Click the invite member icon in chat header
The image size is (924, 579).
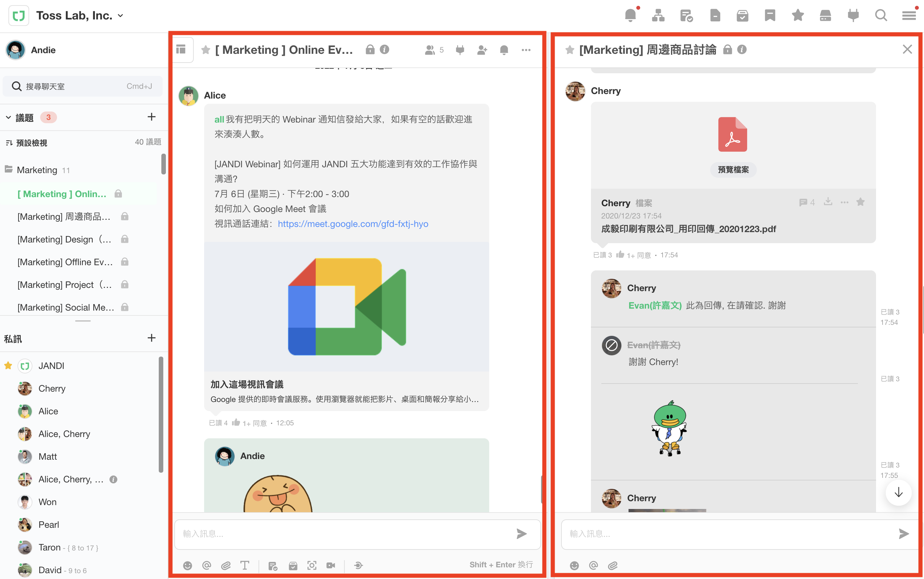pos(482,50)
